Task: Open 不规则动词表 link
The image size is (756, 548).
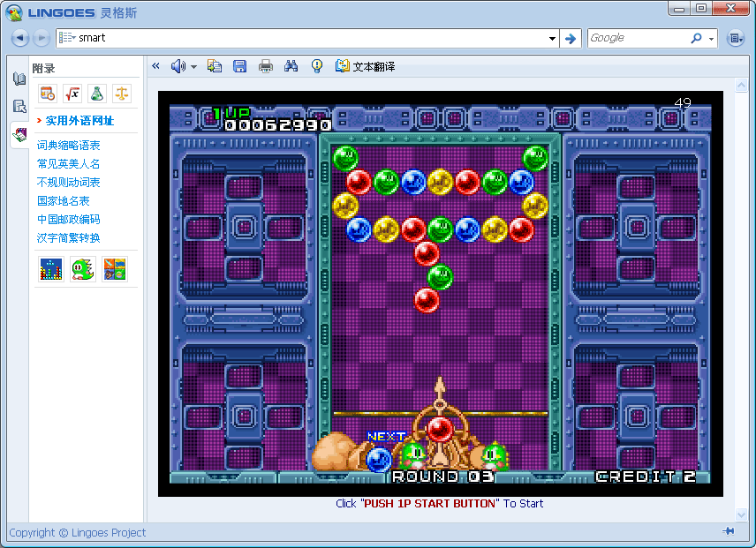Action: tap(69, 183)
